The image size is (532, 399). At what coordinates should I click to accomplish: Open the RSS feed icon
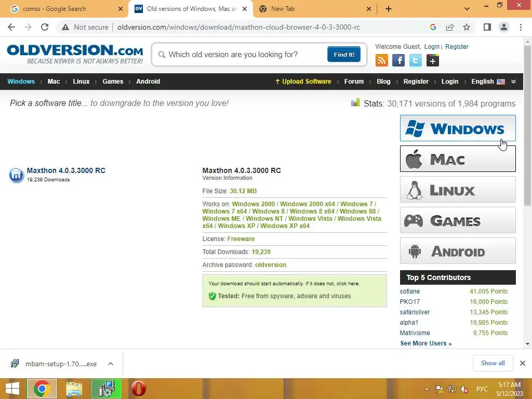tap(382, 61)
